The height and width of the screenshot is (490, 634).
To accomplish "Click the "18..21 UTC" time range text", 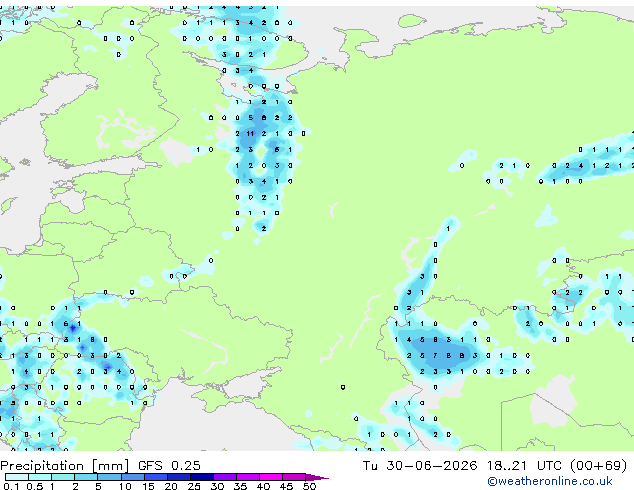I will [524, 465].
